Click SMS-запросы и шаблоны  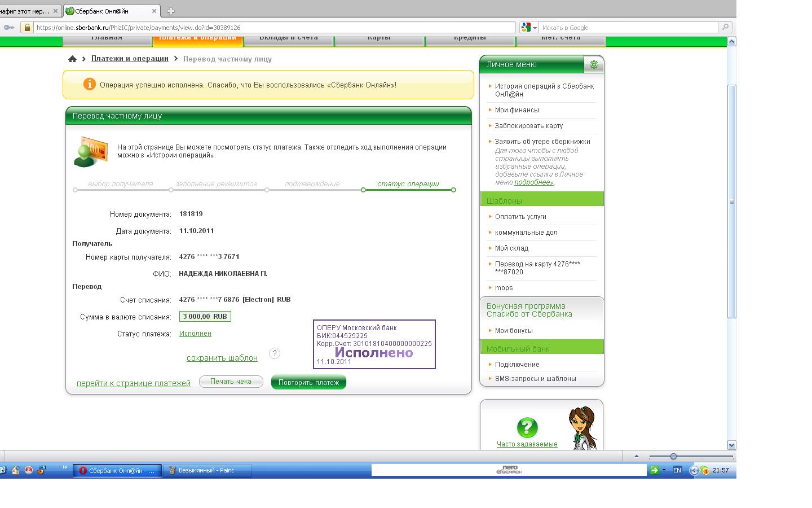tap(536, 379)
